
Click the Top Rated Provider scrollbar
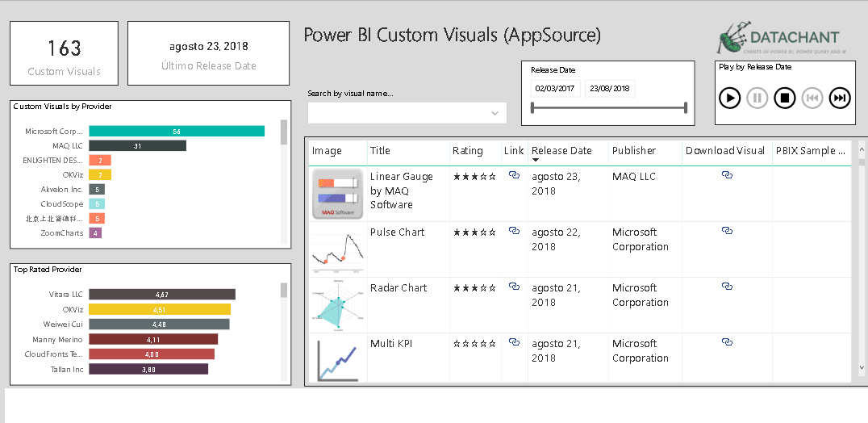click(x=284, y=290)
